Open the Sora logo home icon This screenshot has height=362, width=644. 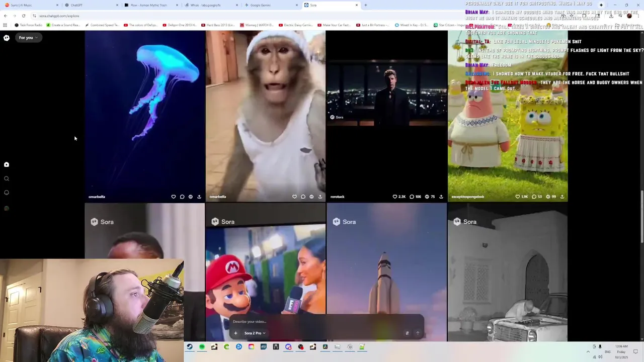point(7,38)
